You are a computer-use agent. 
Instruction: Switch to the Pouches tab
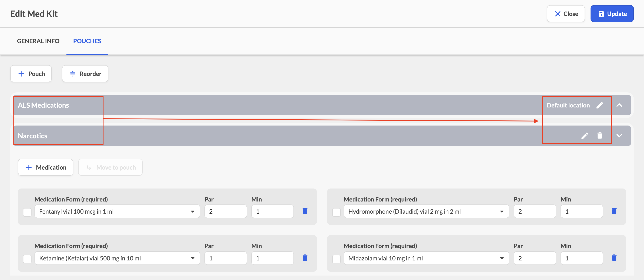(87, 41)
